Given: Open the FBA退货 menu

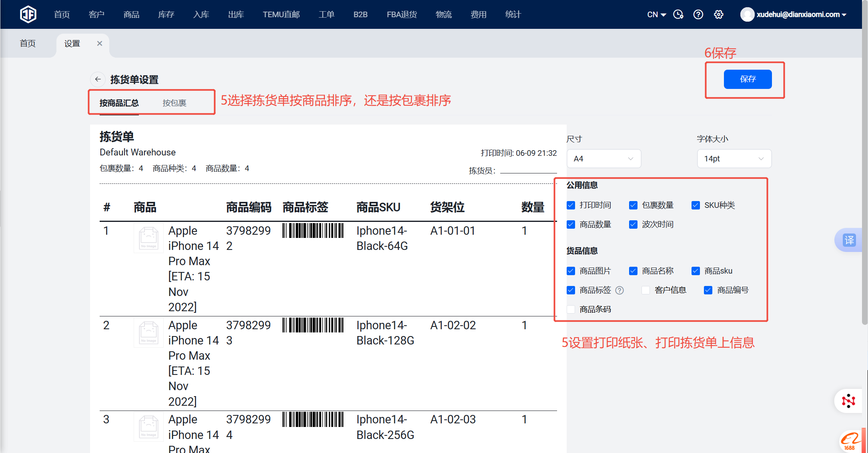Looking at the screenshot, I should (x=402, y=14).
